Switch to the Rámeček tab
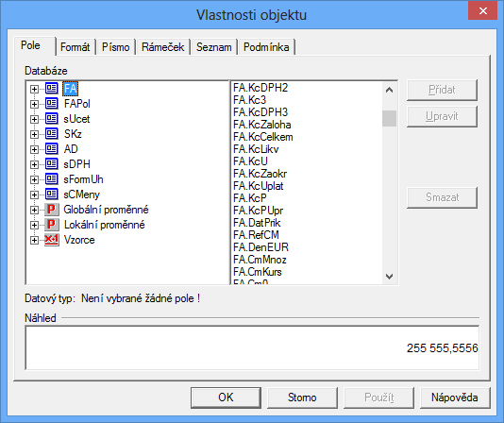504x423 pixels. click(x=163, y=47)
